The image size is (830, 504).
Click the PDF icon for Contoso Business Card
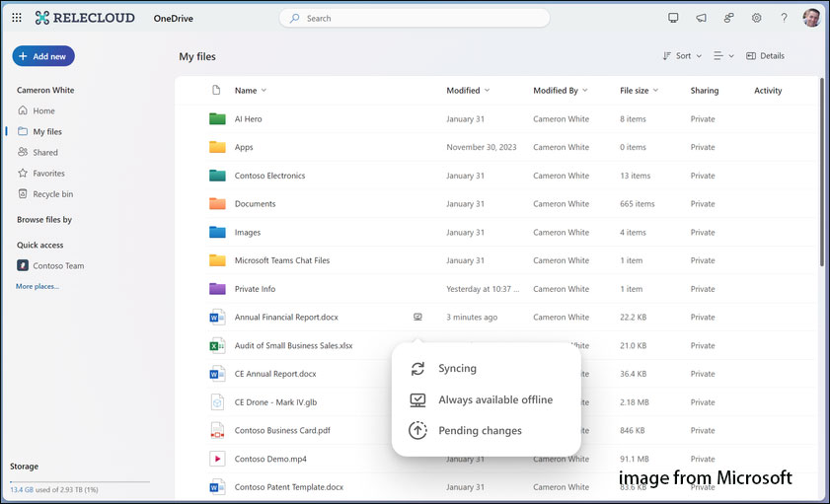click(217, 430)
